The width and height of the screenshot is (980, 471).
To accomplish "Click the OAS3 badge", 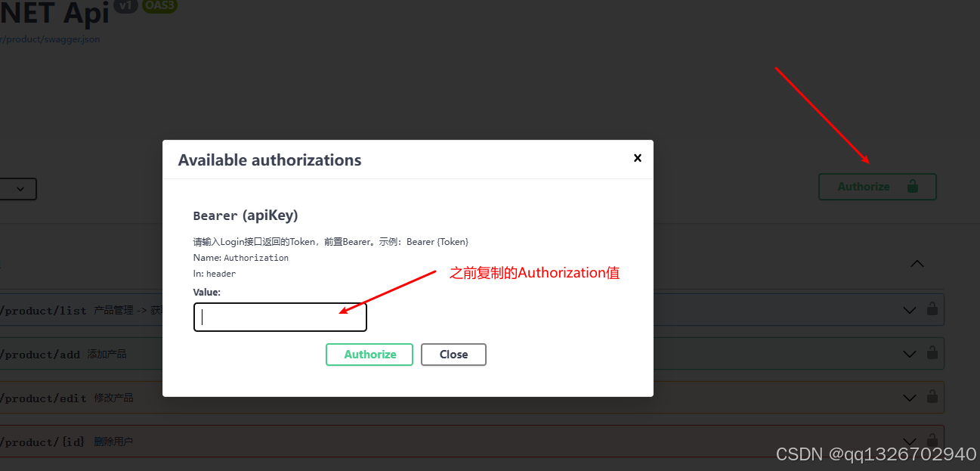I will pos(159,5).
